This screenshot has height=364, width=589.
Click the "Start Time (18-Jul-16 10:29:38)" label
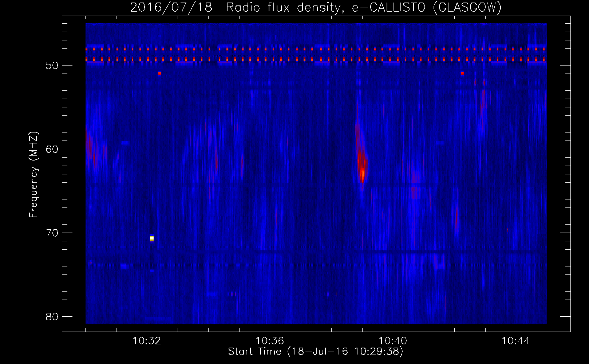pyautogui.click(x=316, y=352)
